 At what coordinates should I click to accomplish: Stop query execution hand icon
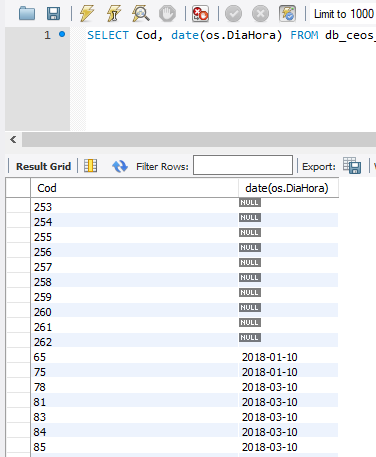pos(167,14)
